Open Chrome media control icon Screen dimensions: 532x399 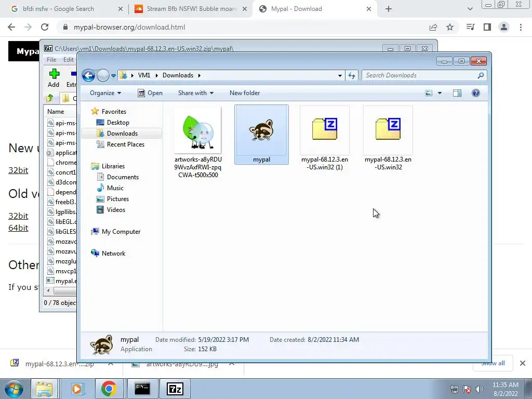click(x=470, y=27)
